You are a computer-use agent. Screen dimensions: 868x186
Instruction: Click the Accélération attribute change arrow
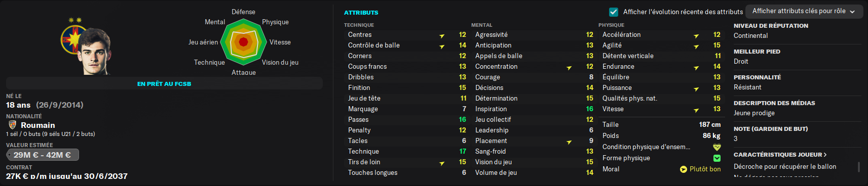696,35
